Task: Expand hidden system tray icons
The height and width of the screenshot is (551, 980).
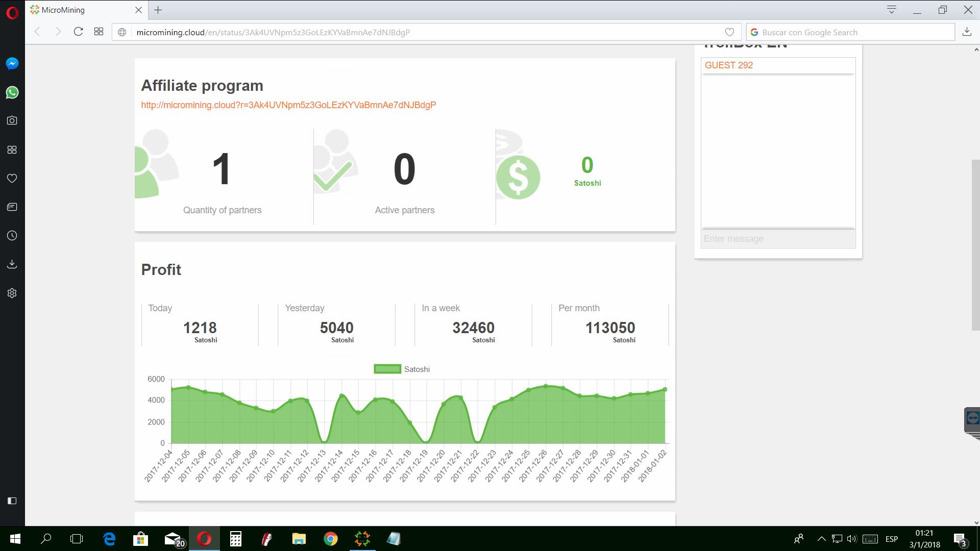Action: [821, 539]
